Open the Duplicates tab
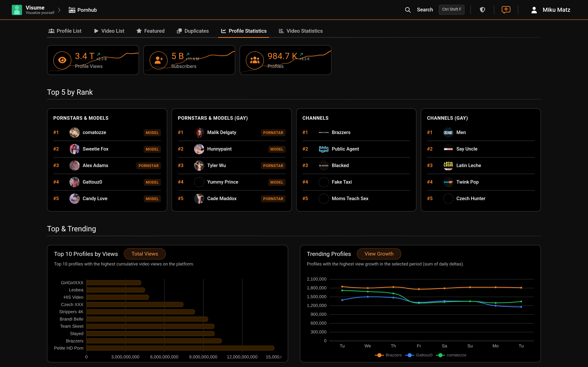This screenshot has width=588, height=367. click(193, 31)
